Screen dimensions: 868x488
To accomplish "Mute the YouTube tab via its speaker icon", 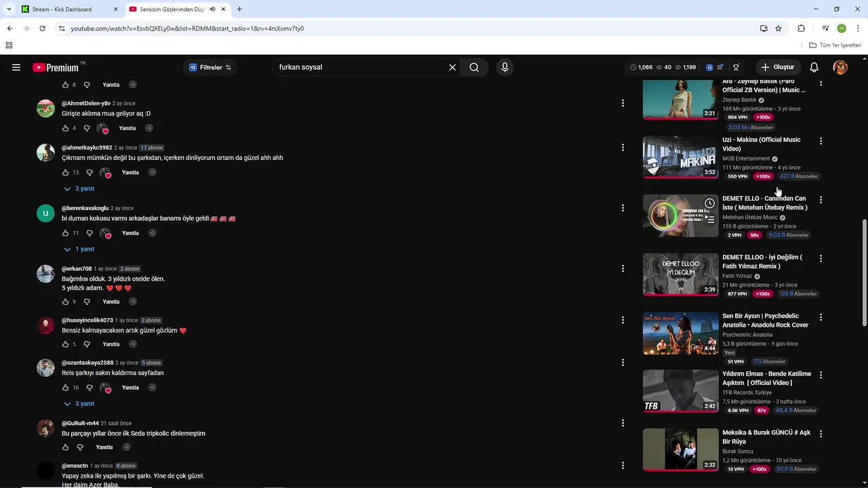I will (x=212, y=9).
